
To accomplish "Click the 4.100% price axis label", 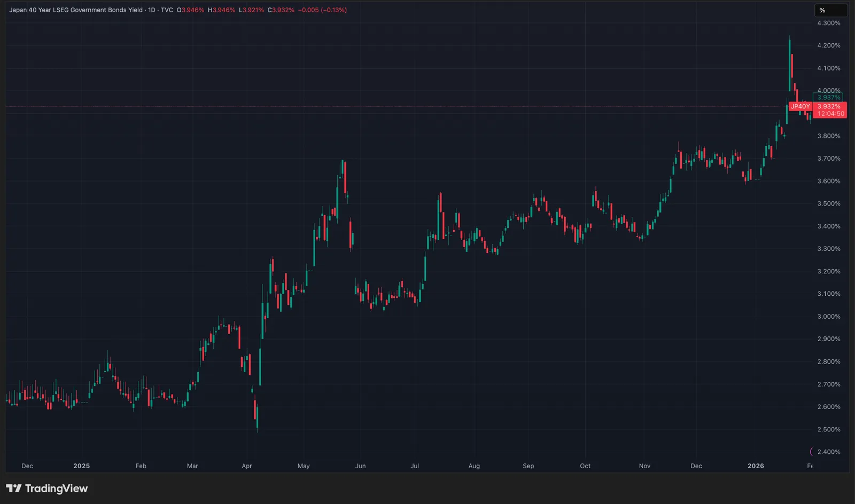I will (x=829, y=68).
